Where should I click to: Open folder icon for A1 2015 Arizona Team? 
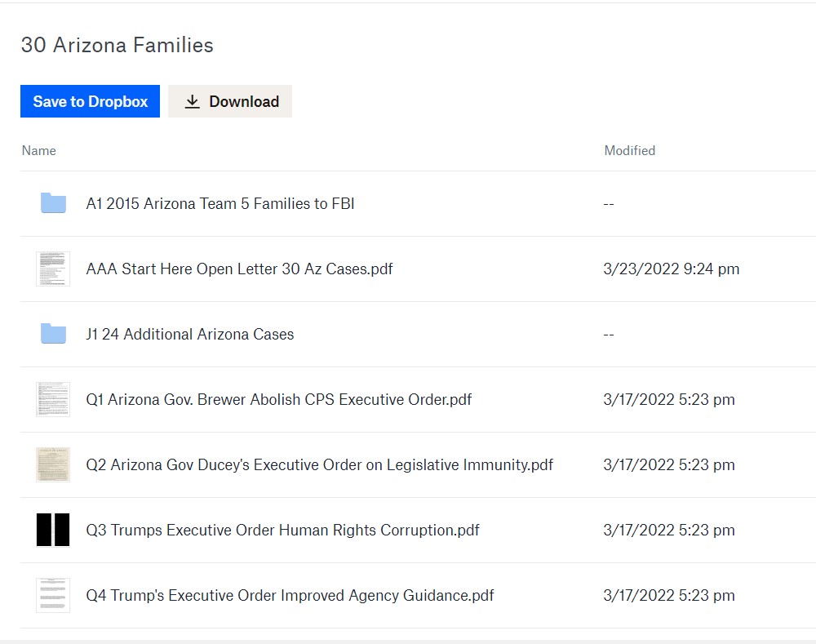point(53,203)
